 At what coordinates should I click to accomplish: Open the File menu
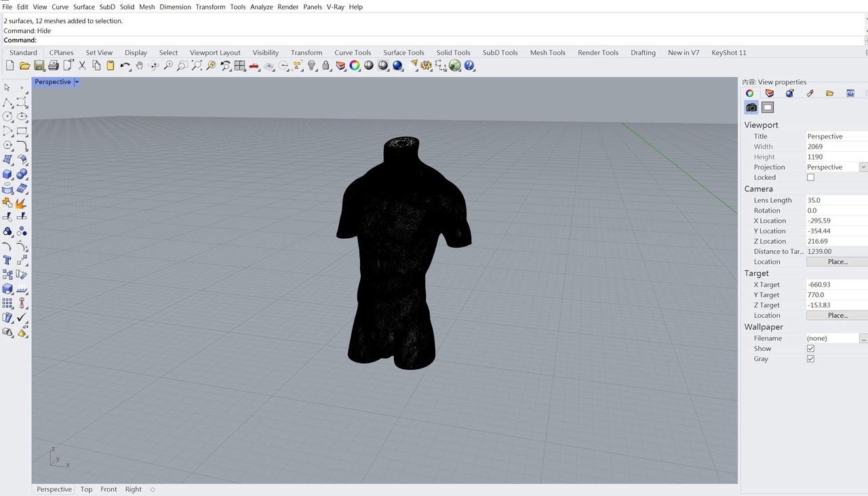[7, 7]
